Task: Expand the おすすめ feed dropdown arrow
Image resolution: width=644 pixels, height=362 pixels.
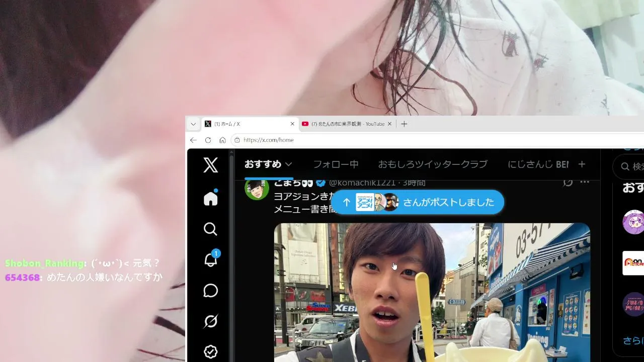Action: pyautogui.click(x=289, y=164)
